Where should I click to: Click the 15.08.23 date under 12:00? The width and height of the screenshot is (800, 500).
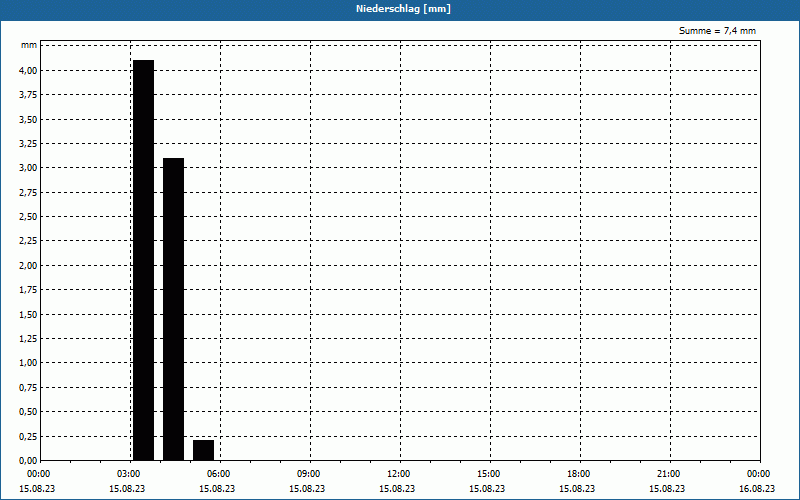coord(397,489)
